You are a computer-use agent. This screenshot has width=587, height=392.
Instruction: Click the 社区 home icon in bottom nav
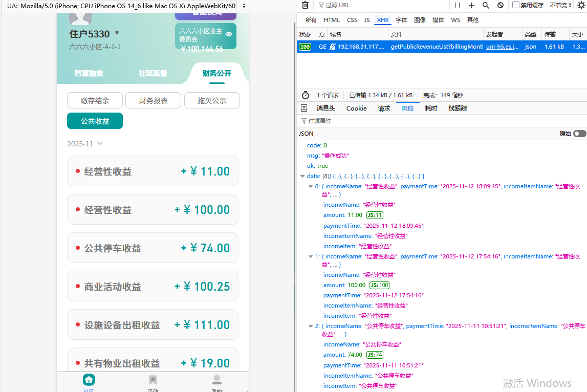[x=89, y=380]
